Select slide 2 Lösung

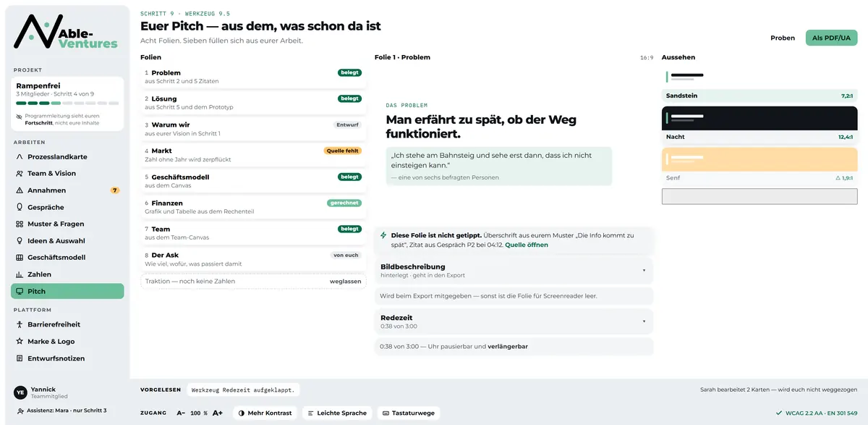(x=253, y=103)
